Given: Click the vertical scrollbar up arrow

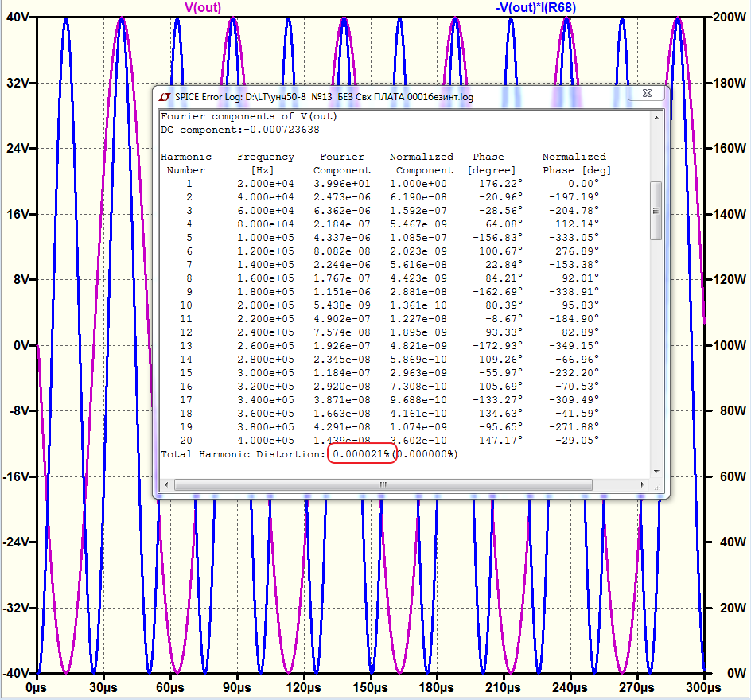Looking at the screenshot, I should click(656, 118).
